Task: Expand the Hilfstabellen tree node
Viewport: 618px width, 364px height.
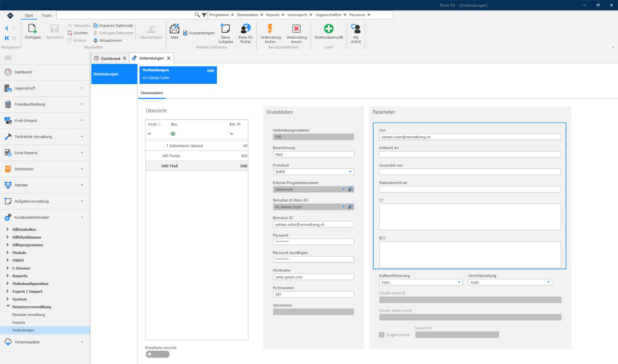Action: (x=8, y=229)
